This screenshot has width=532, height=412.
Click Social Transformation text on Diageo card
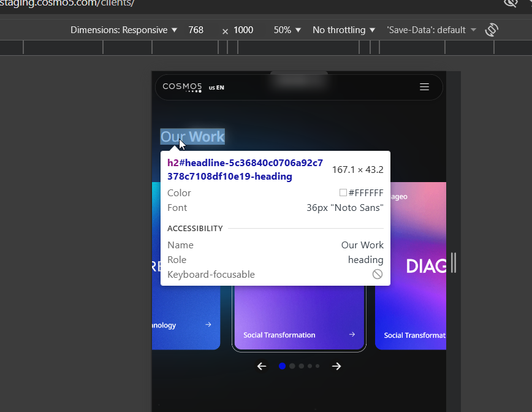(414, 335)
